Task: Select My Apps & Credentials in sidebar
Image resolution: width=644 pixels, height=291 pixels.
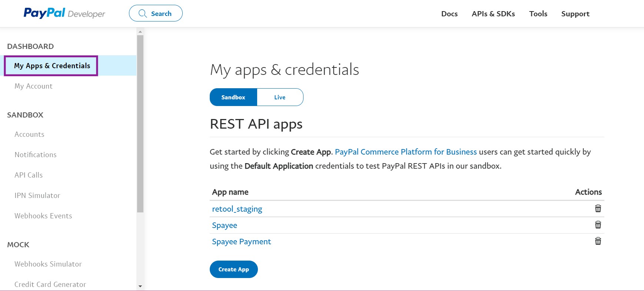Action: (x=52, y=66)
